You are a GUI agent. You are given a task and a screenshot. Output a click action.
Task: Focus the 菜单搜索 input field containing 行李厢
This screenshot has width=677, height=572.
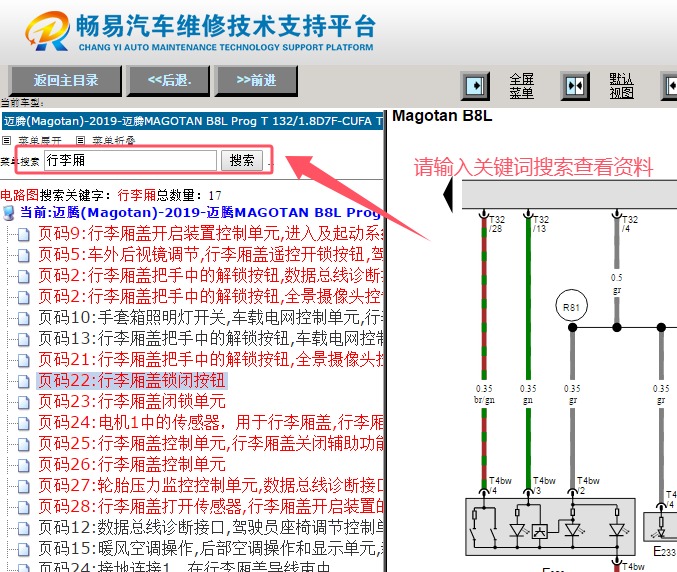click(130, 161)
